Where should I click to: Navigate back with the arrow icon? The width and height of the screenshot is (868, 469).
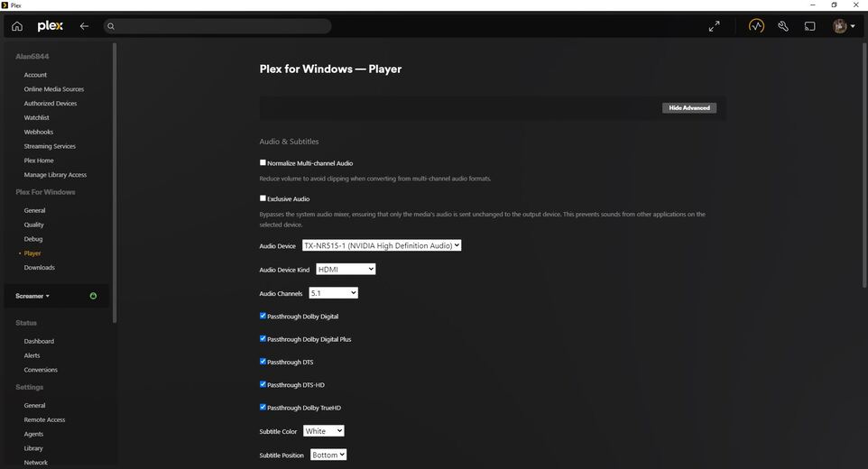coord(84,26)
